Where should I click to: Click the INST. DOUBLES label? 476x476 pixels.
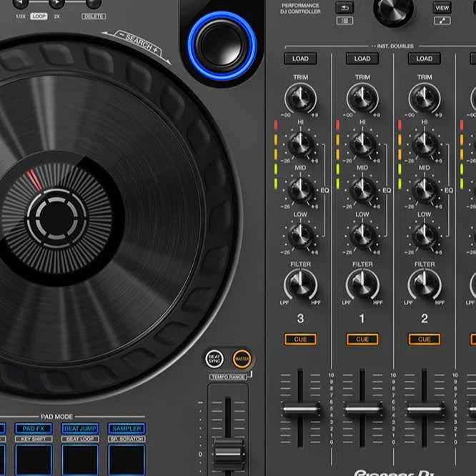coord(395,46)
